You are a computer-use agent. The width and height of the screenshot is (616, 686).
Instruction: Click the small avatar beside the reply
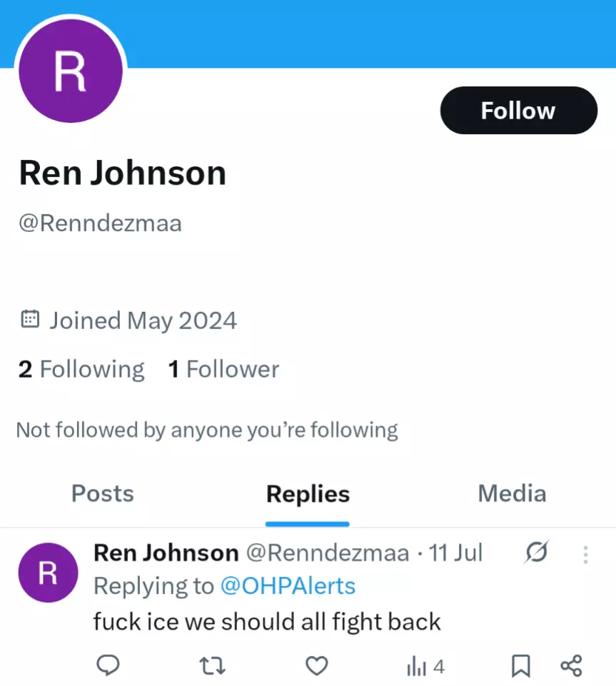pos(47,573)
